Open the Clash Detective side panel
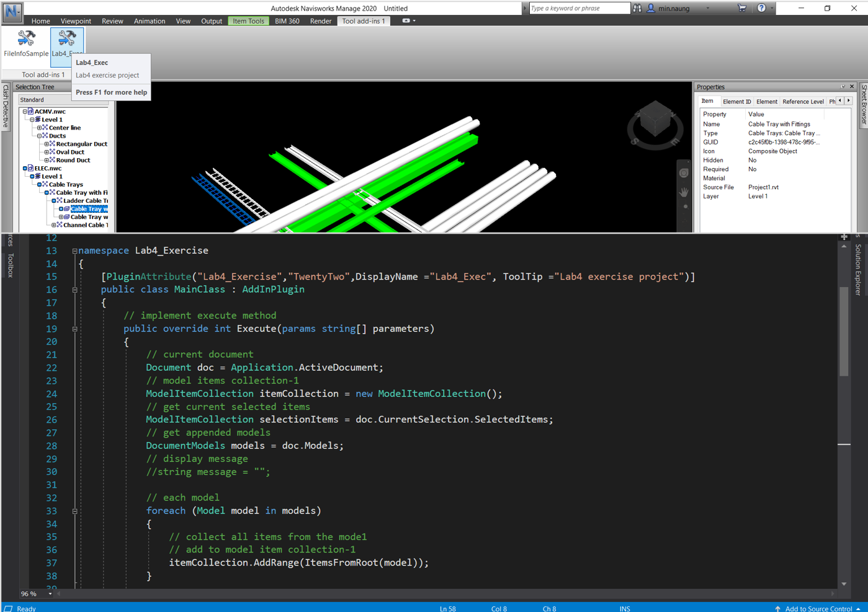 (x=6, y=105)
